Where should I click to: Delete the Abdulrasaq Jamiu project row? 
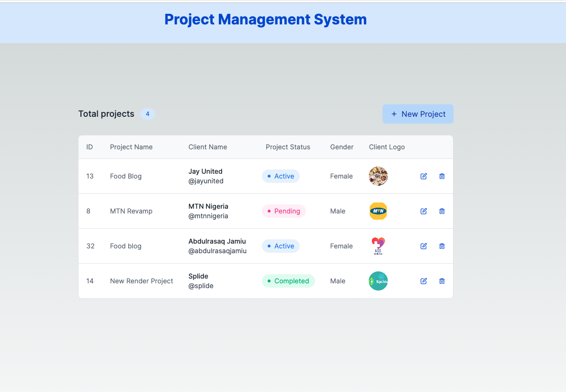coord(442,246)
